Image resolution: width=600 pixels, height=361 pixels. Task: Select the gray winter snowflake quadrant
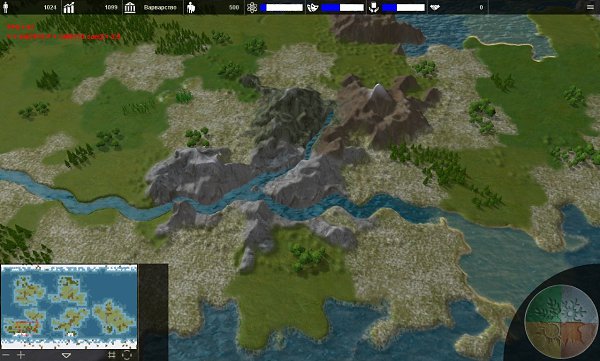tap(579, 304)
